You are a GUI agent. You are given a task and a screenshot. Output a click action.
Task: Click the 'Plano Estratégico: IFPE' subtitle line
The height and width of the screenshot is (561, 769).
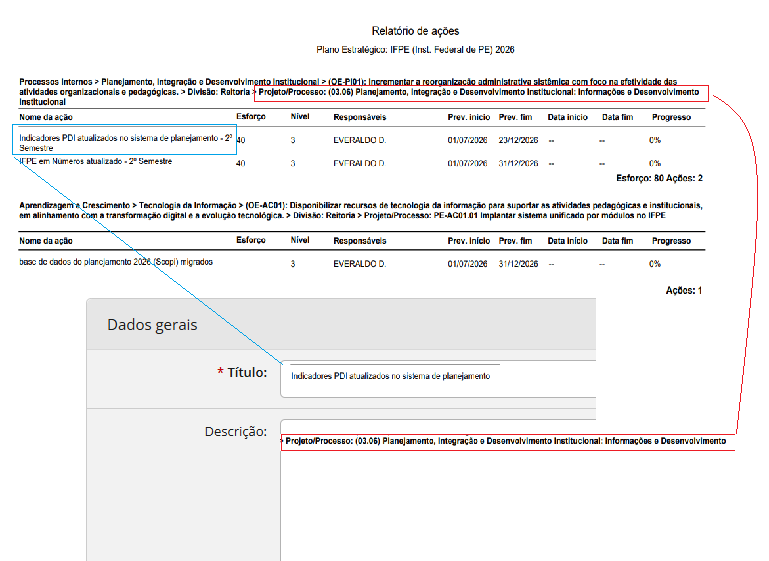[415, 50]
